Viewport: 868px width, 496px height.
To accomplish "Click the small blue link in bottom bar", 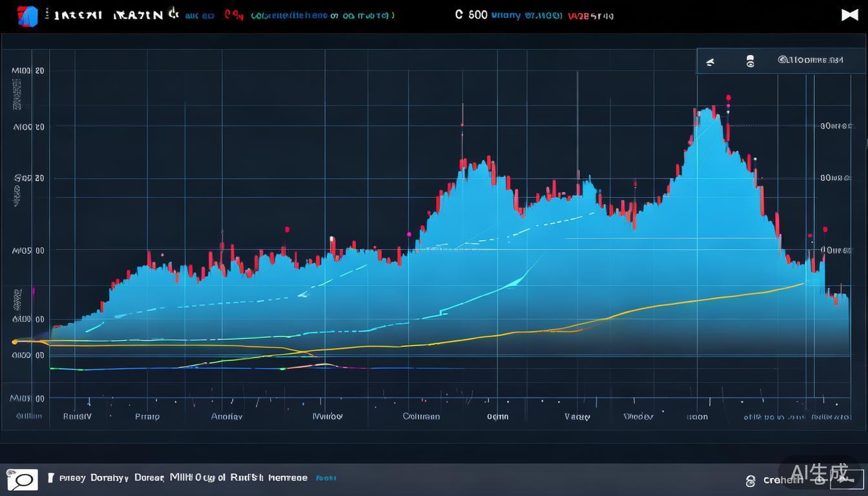I will [325, 478].
